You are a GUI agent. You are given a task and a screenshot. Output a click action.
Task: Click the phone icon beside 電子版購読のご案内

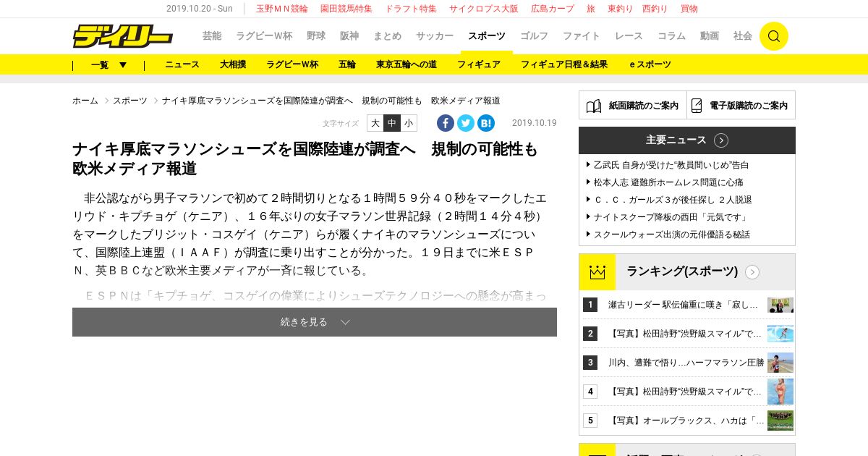click(x=697, y=106)
